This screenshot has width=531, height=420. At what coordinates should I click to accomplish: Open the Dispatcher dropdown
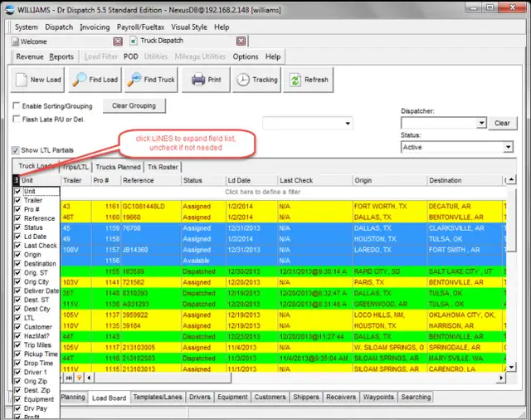coord(480,123)
